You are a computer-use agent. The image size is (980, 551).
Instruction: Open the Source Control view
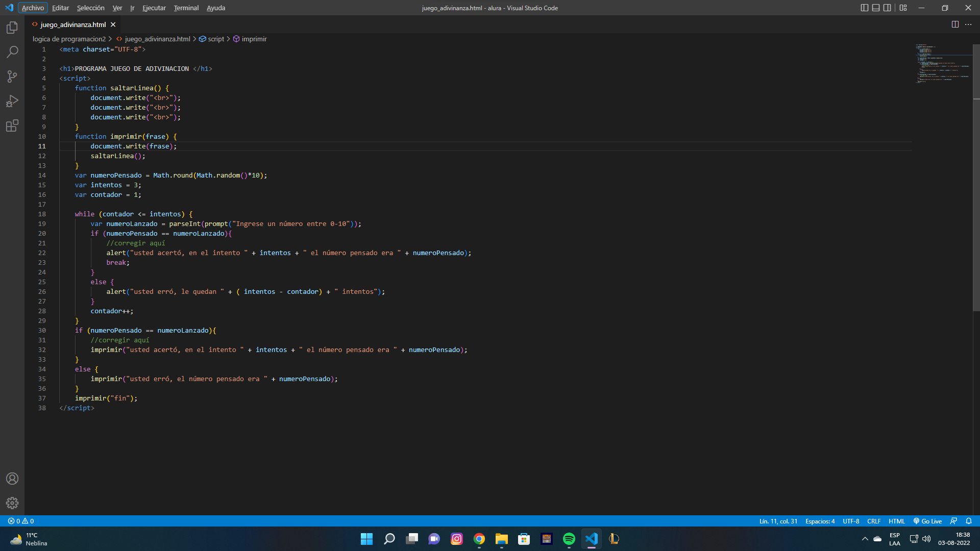(12, 77)
